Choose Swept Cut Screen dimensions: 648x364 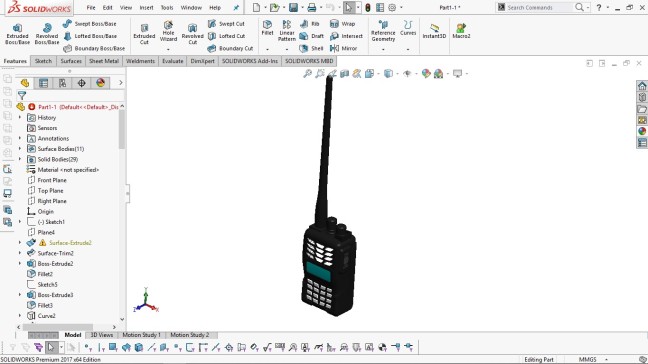point(226,24)
